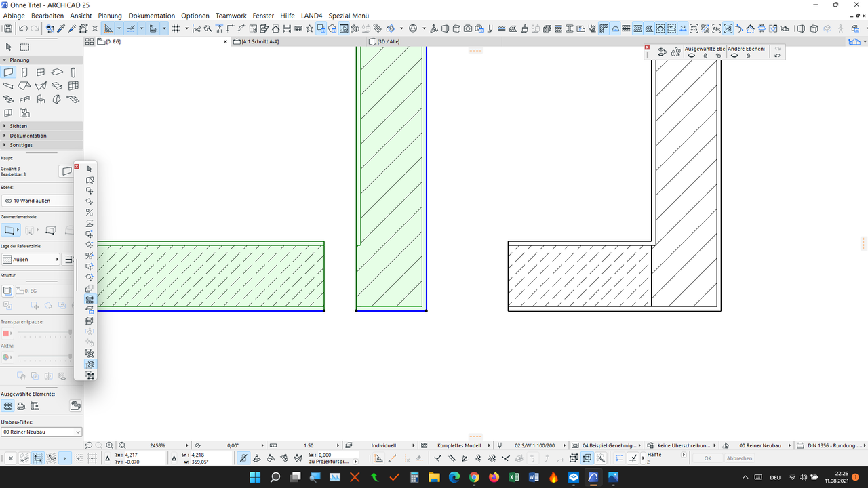
Task: Toggle the Grid snap icon in toolbar
Action: coord(176,28)
